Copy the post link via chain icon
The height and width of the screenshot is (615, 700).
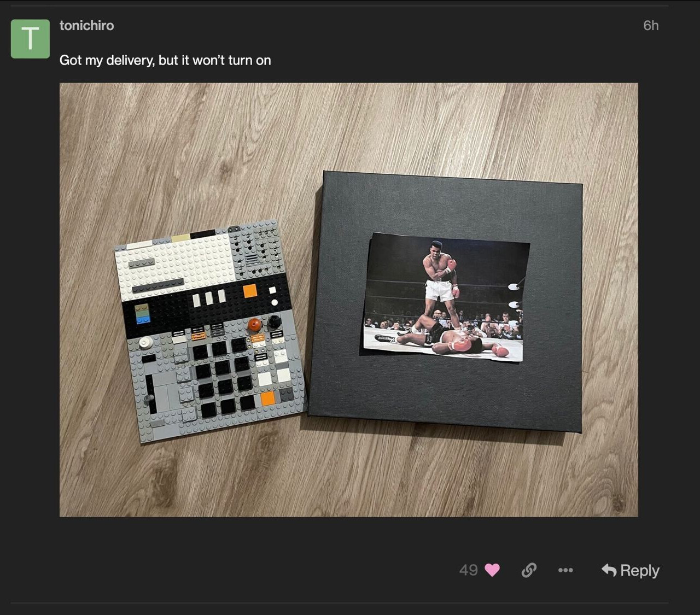[x=529, y=570]
